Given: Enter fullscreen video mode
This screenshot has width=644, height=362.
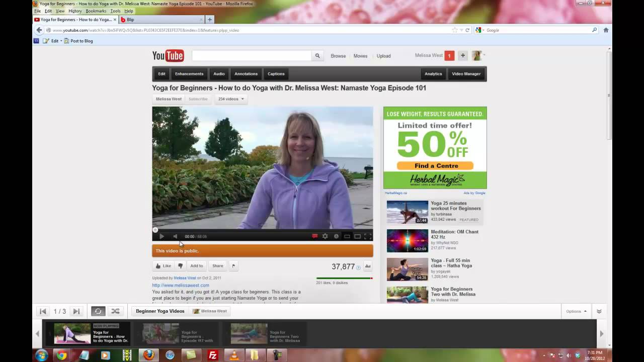Looking at the screenshot, I should click(x=368, y=236).
